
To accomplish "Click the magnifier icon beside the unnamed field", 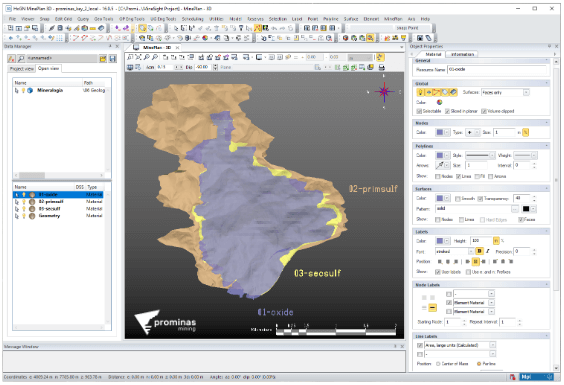I will [x=21, y=59].
